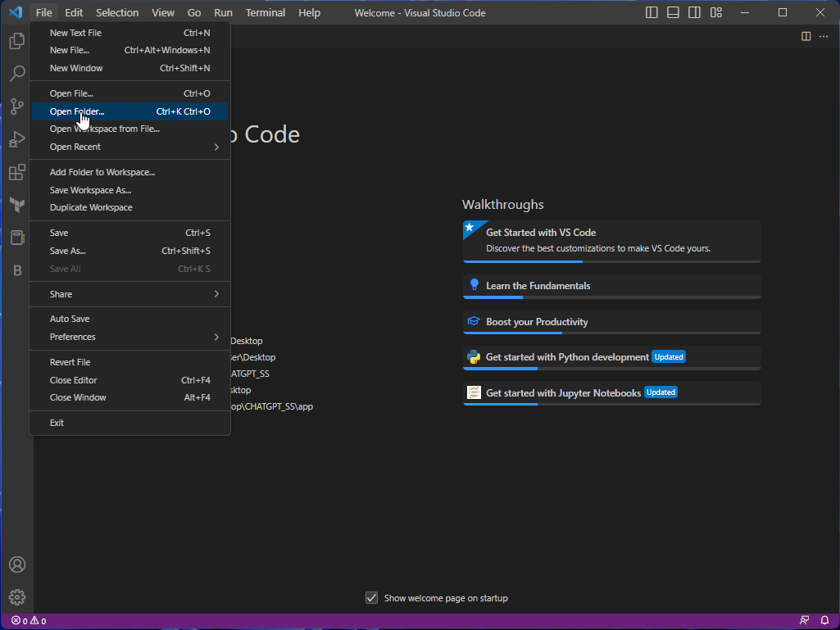Image resolution: width=840 pixels, height=630 pixels.
Task: Choose New File... from the File menu
Action: (x=129, y=50)
